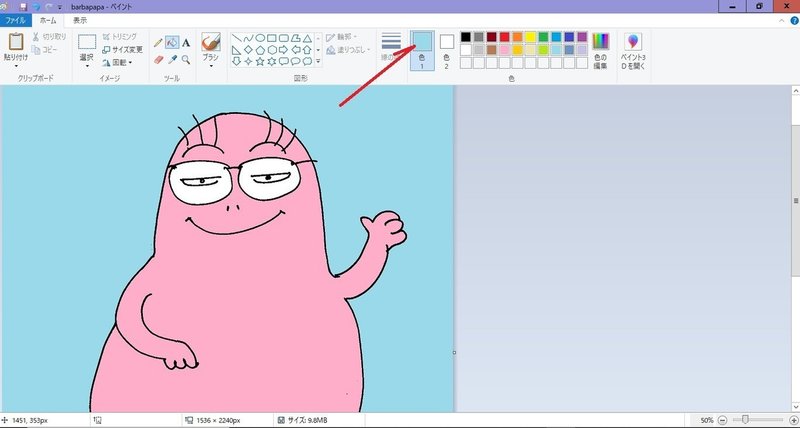
Task: Open Paint Help question mark icon
Action: 794,20
